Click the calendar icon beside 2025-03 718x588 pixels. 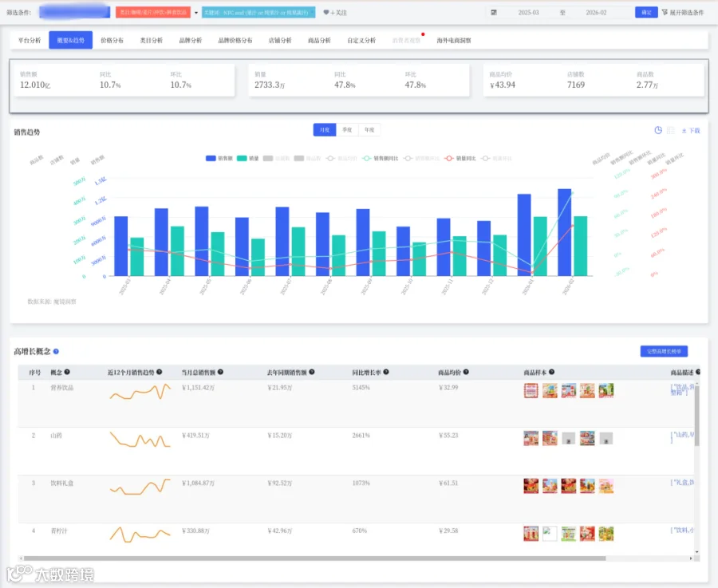pos(494,12)
